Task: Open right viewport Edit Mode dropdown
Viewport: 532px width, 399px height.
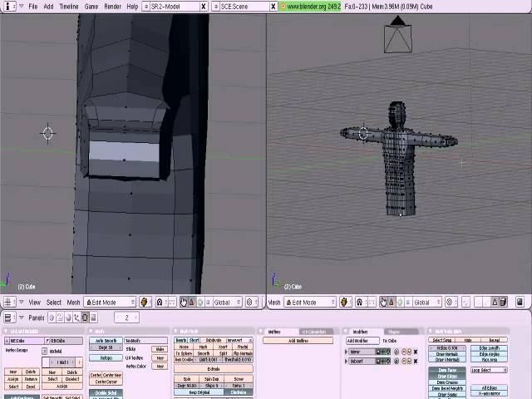Action: (310, 302)
